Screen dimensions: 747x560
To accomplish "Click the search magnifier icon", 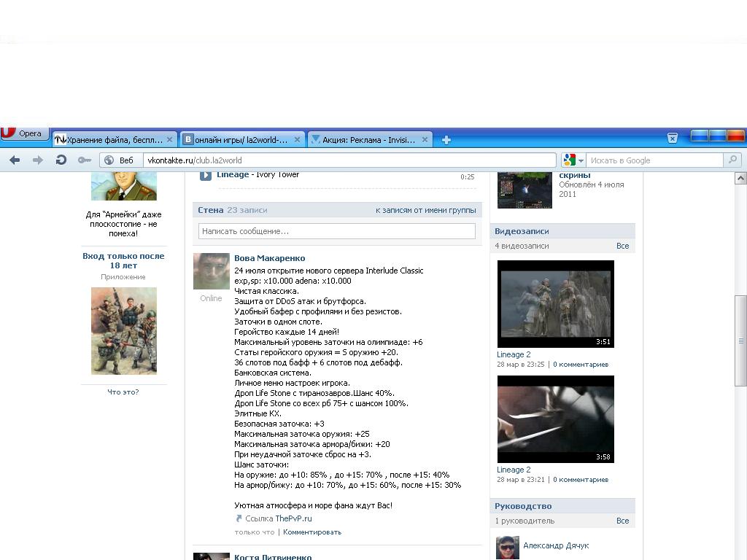I will (x=732, y=160).
